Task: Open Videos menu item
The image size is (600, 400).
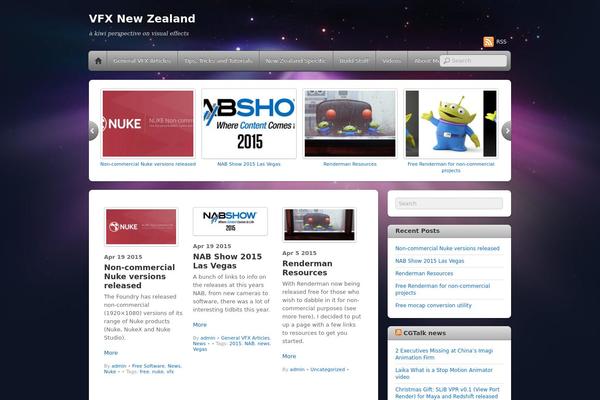Action: 391,61
